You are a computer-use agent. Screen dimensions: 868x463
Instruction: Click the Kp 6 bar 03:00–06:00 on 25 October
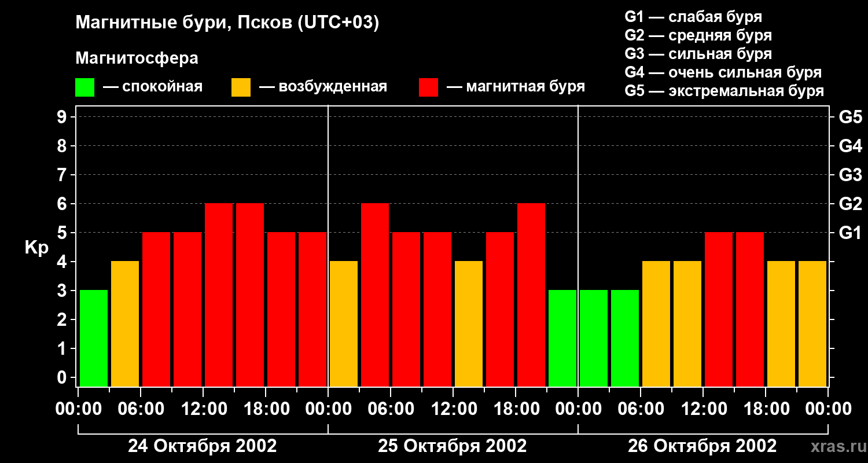[375, 295]
